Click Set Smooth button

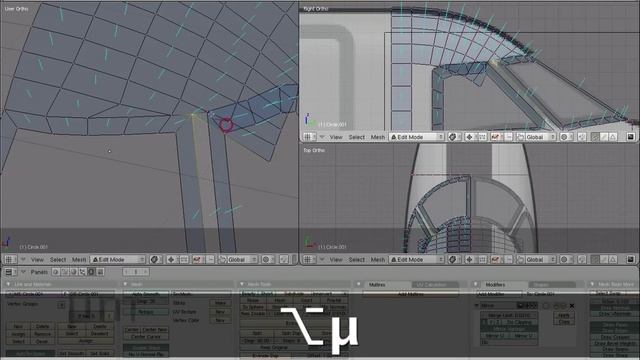click(x=71, y=353)
